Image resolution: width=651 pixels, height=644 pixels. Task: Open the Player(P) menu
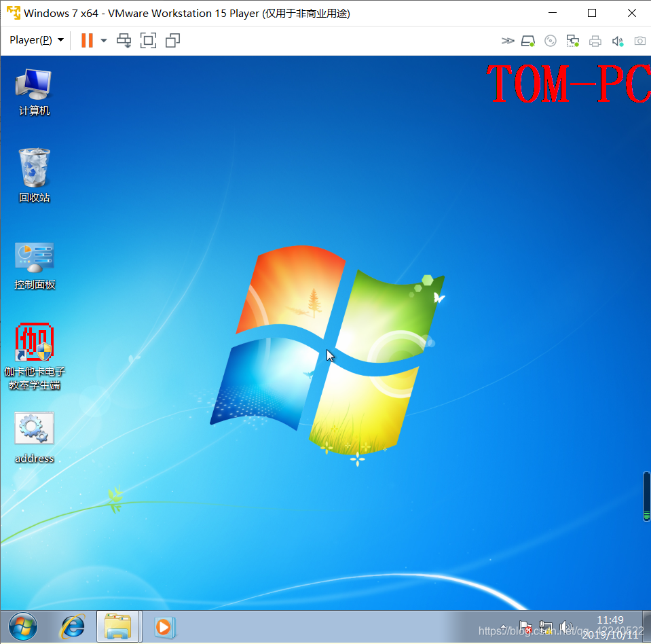(x=37, y=40)
